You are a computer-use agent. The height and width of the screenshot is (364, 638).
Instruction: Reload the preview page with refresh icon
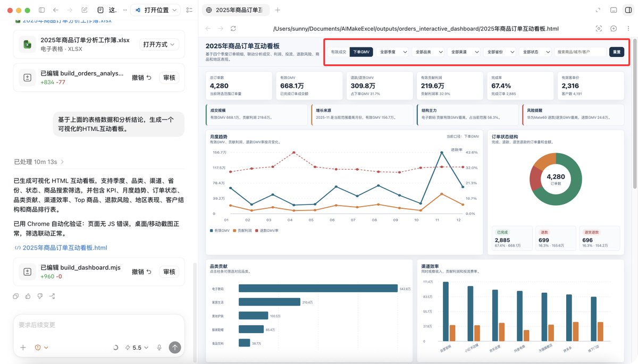pyautogui.click(x=233, y=28)
